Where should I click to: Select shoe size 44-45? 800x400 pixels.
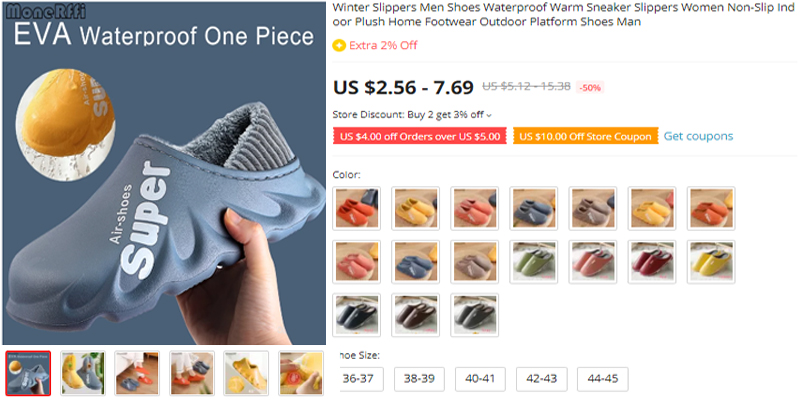pyautogui.click(x=603, y=379)
